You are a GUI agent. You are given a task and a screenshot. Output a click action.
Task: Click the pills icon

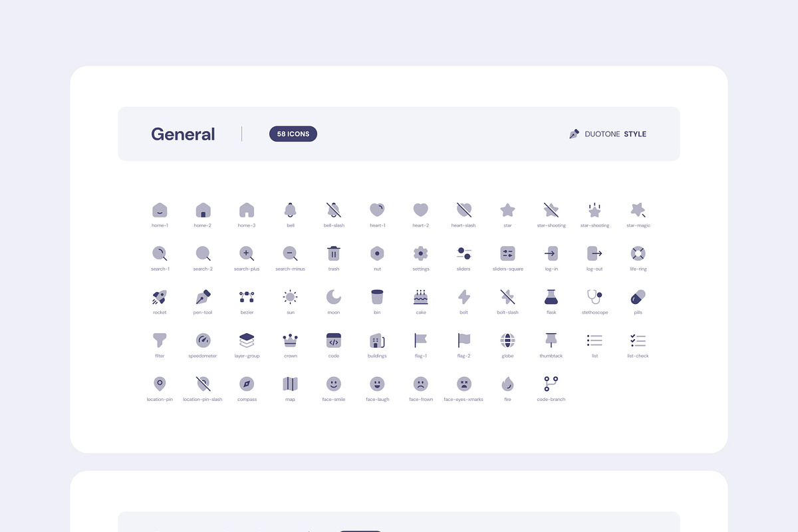click(x=638, y=296)
